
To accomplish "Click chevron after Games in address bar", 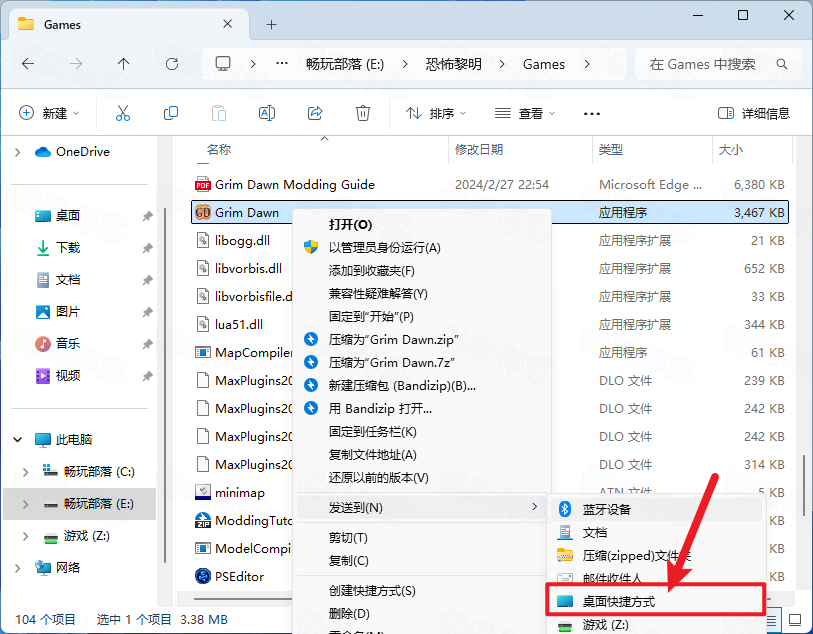I will [x=587, y=64].
